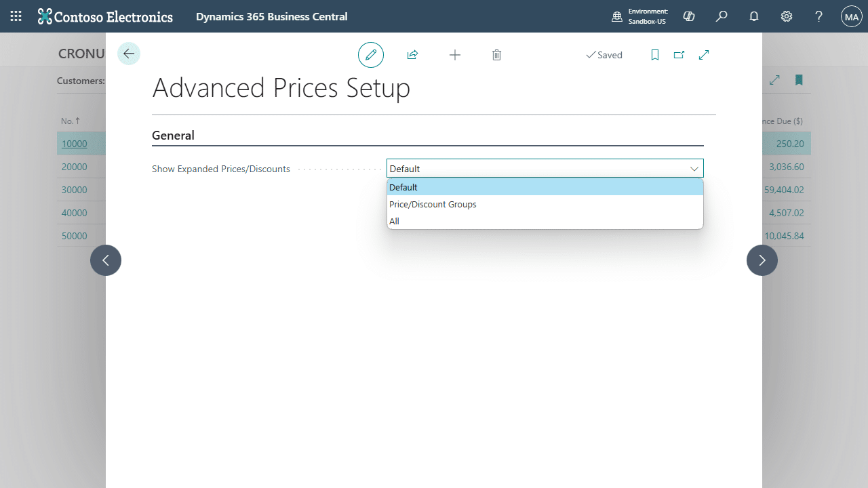The height and width of the screenshot is (488, 868).
Task: Open page in new window icon
Action: tap(679, 55)
